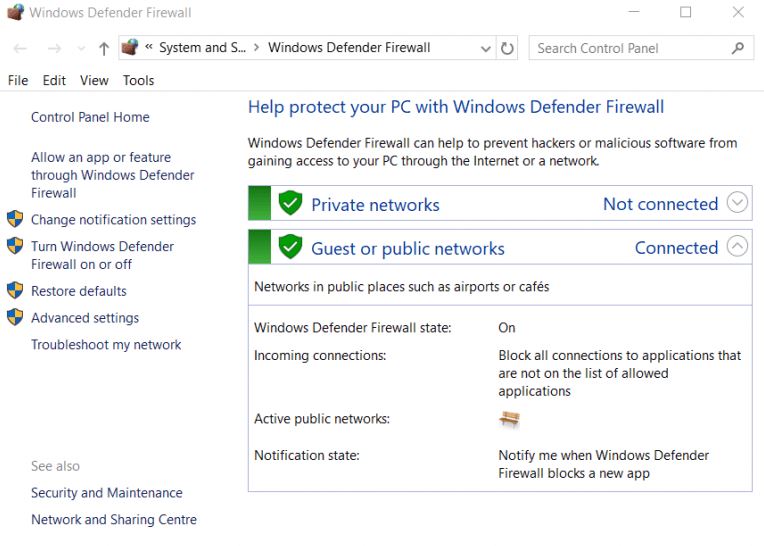Click the Windows Defender Firewall title bar icon
This screenshot has height=546, width=764.
15,13
